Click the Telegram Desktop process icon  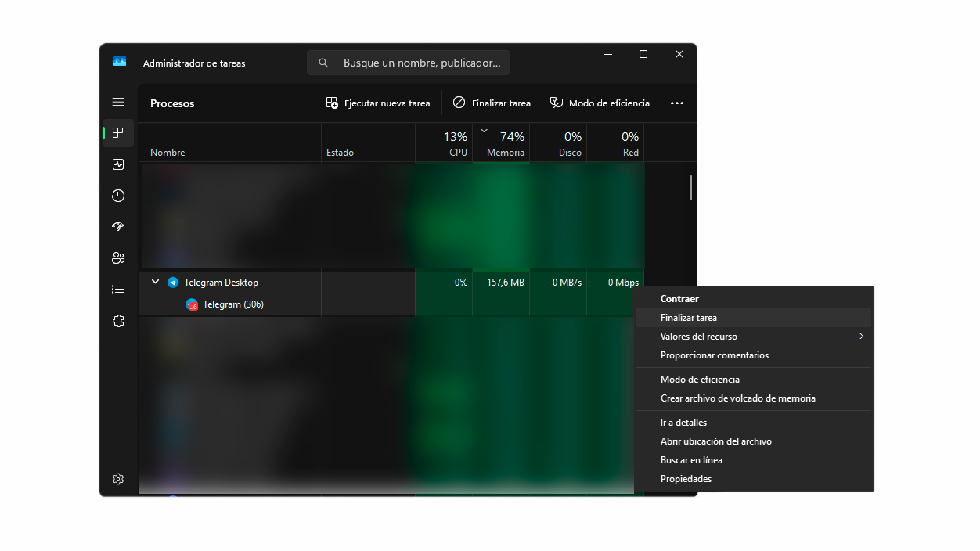tap(174, 282)
